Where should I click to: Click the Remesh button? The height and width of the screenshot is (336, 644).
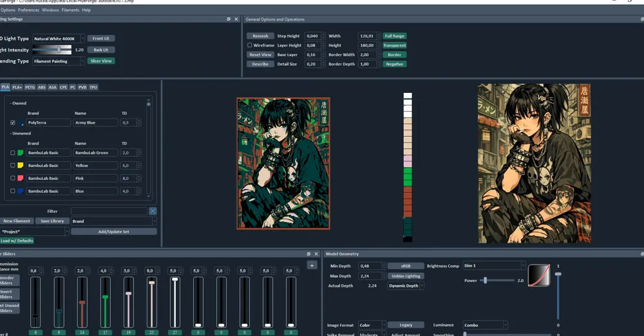coord(260,35)
